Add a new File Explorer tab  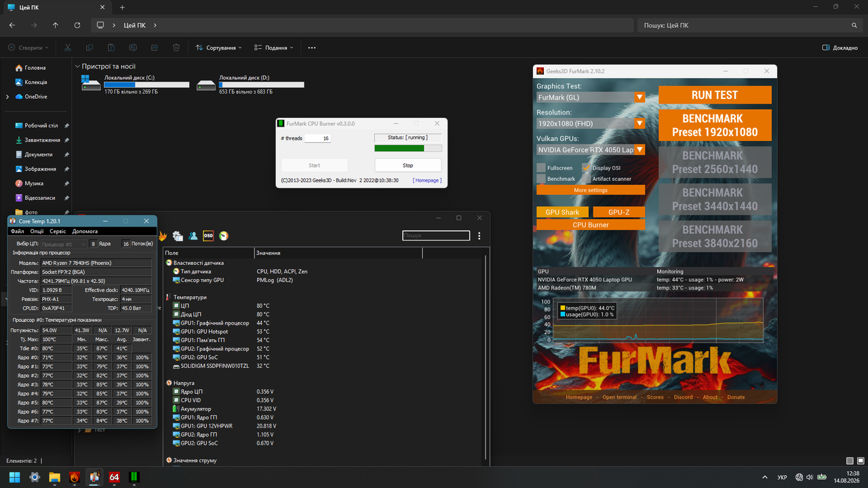click(122, 7)
